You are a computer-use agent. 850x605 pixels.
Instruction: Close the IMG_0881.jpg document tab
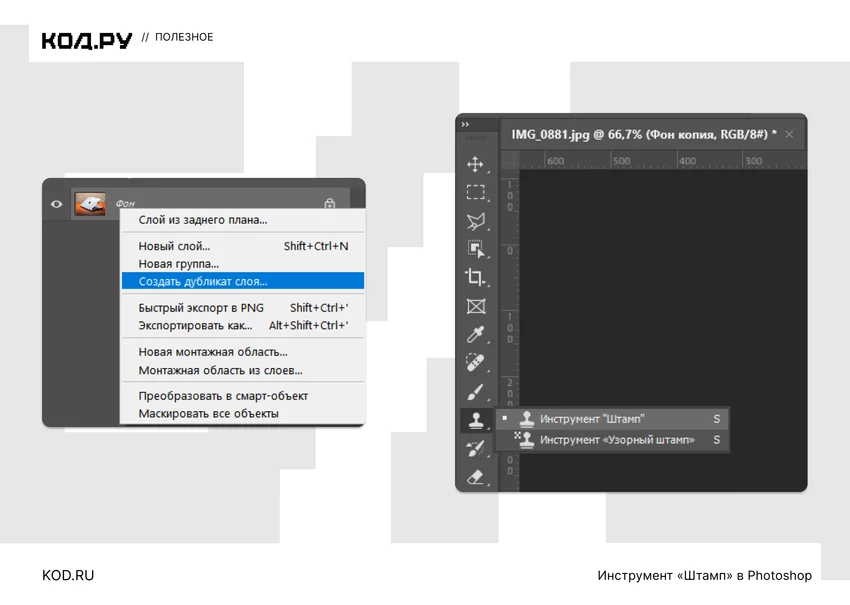789,134
